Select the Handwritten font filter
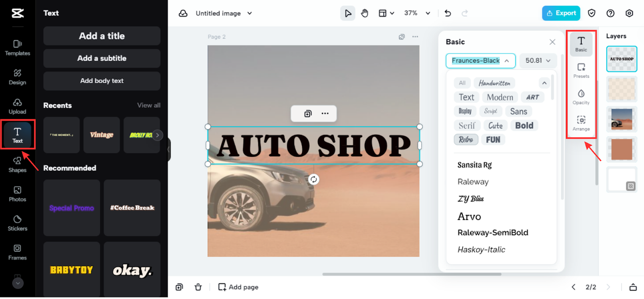 pyautogui.click(x=494, y=83)
